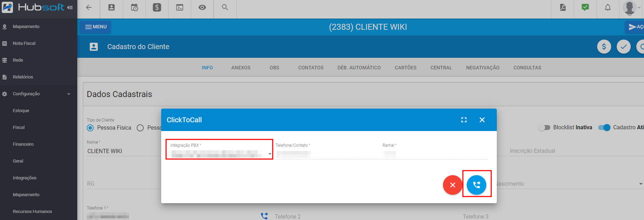Expand the Configuração sidebar section
644x220 pixels.
(38, 94)
